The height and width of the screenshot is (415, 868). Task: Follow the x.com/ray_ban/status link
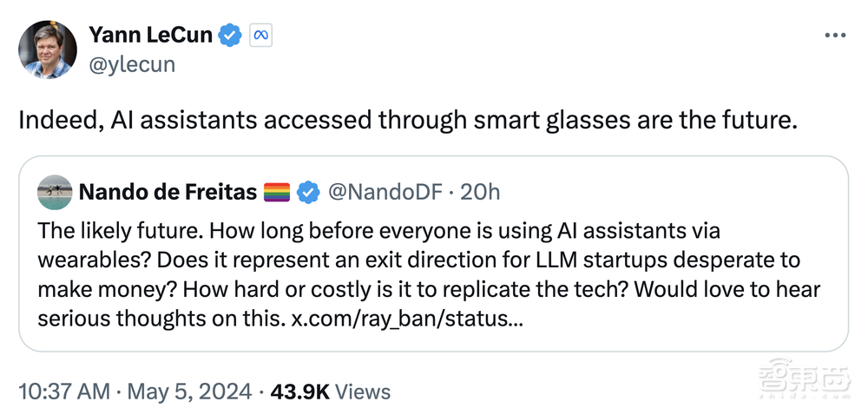point(407,319)
